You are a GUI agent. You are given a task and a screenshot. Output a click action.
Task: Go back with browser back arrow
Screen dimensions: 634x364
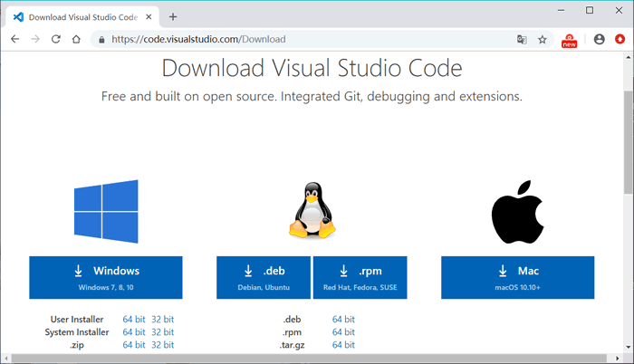click(x=15, y=39)
